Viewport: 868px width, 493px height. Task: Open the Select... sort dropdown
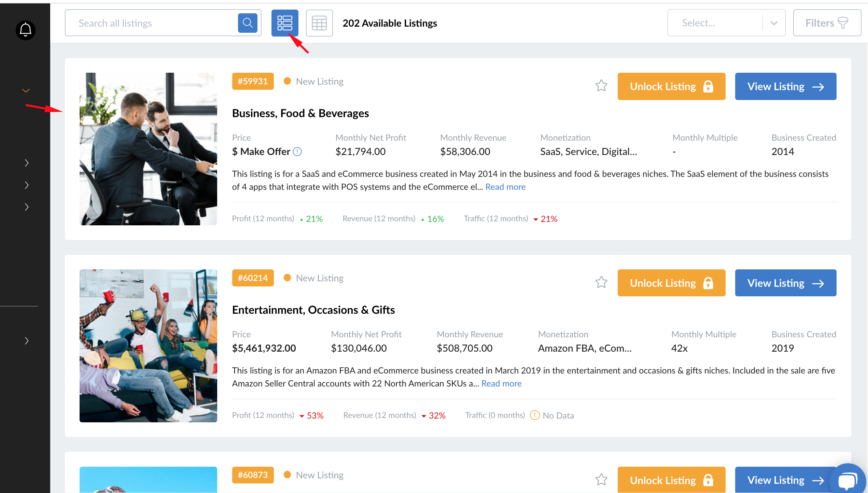(x=726, y=23)
